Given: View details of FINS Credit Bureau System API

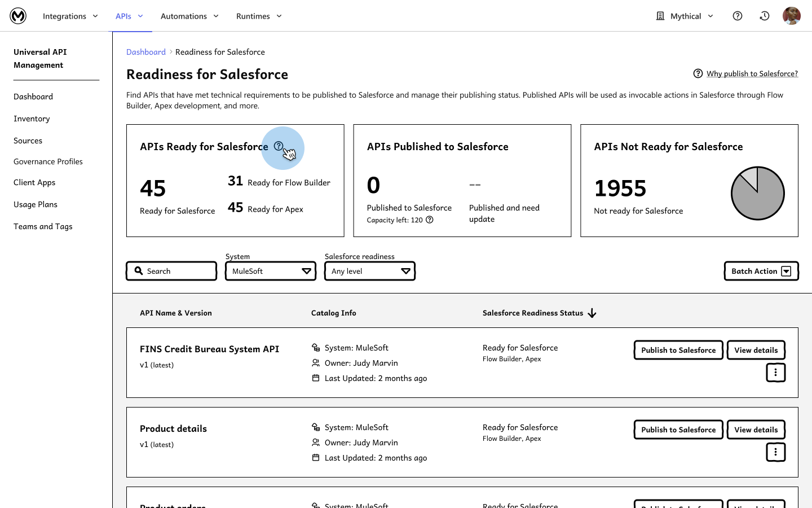Looking at the screenshot, I should 756,350.
